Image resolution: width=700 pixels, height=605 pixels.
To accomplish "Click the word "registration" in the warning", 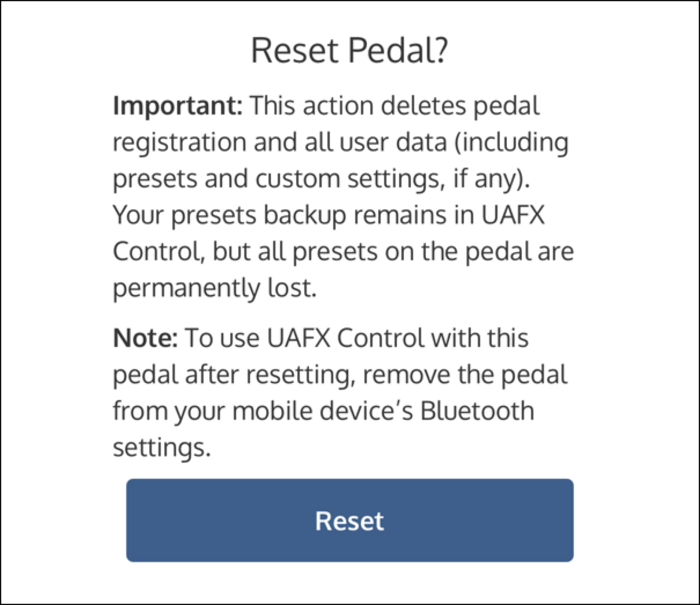I will tap(179, 143).
